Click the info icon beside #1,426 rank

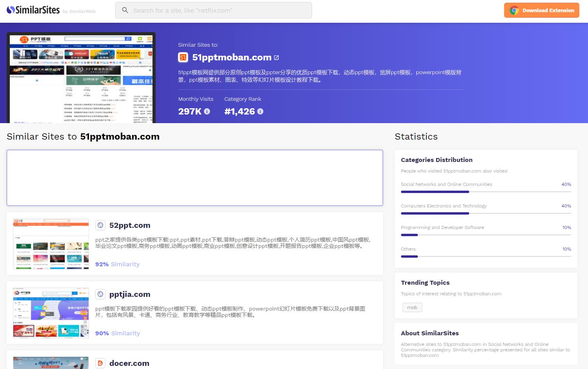[x=260, y=111]
